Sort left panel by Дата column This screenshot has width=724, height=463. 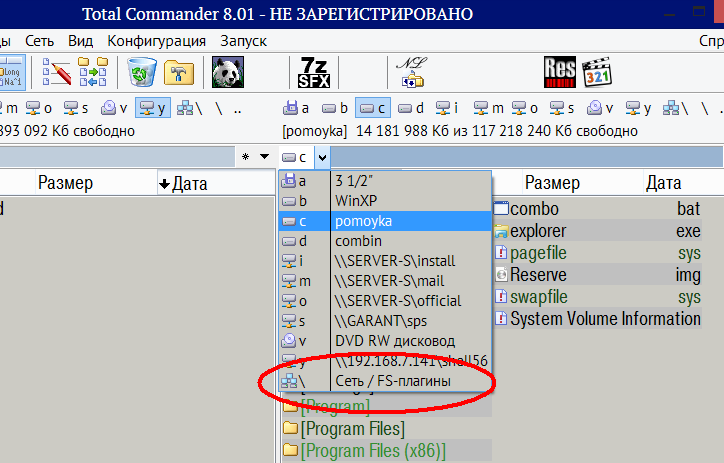tap(216, 184)
